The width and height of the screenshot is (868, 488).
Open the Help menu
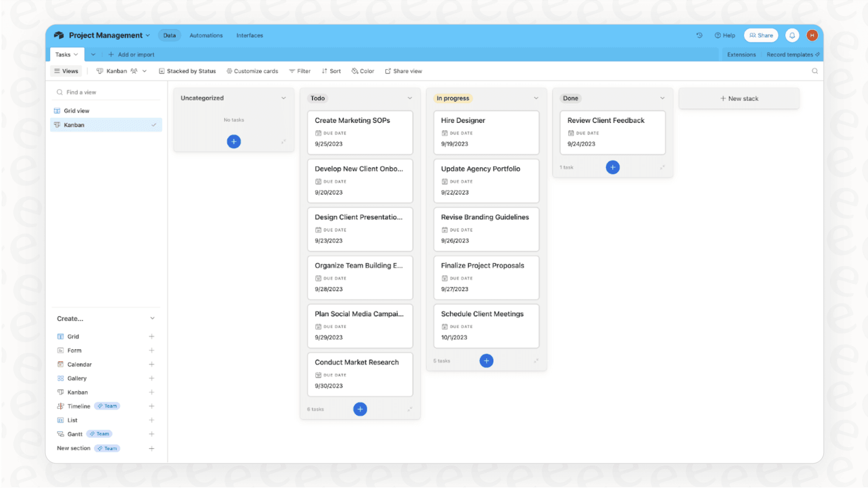coord(725,35)
